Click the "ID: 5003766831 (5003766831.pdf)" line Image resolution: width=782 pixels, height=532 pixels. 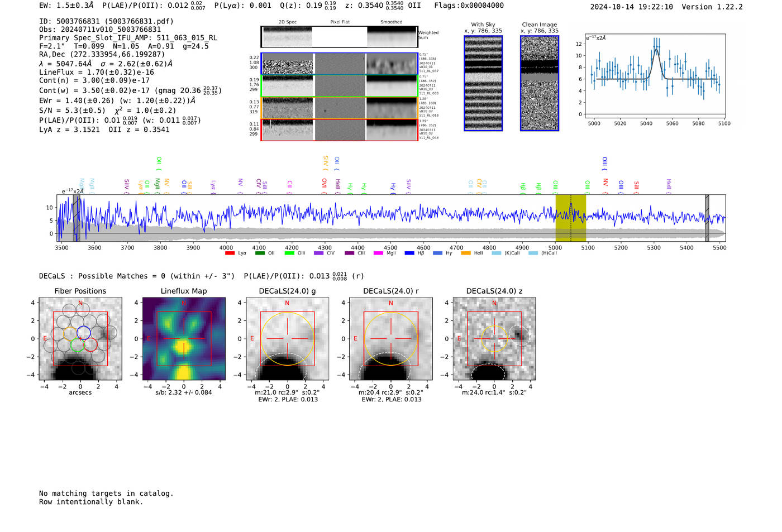106,21
